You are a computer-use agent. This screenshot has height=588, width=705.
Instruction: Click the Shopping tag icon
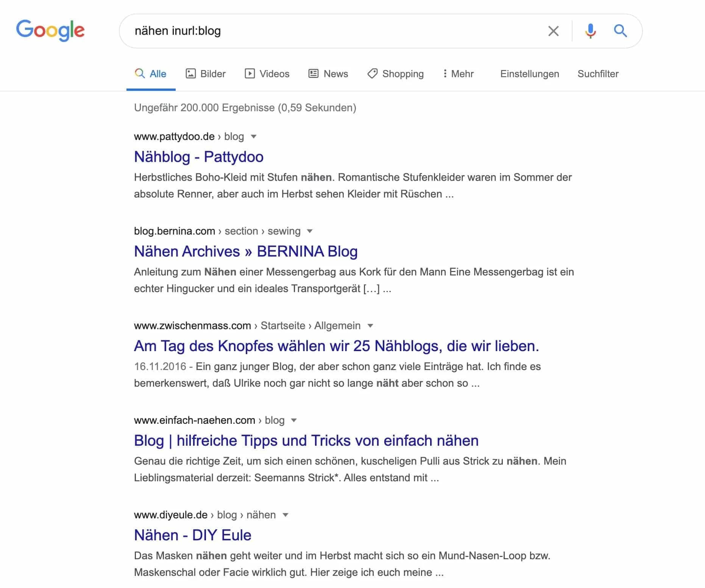click(x=372, y=73)
